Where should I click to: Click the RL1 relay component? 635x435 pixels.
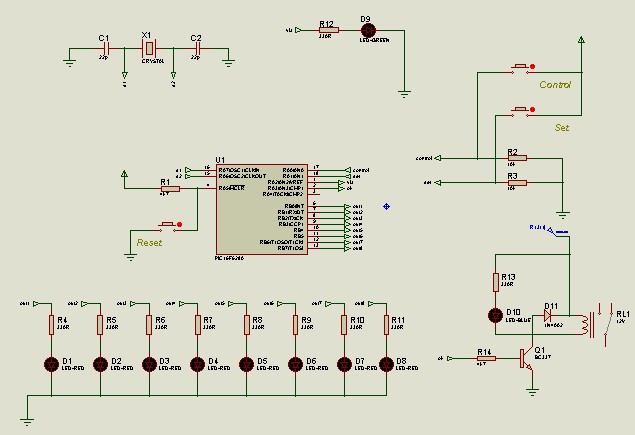click(598, 320)
